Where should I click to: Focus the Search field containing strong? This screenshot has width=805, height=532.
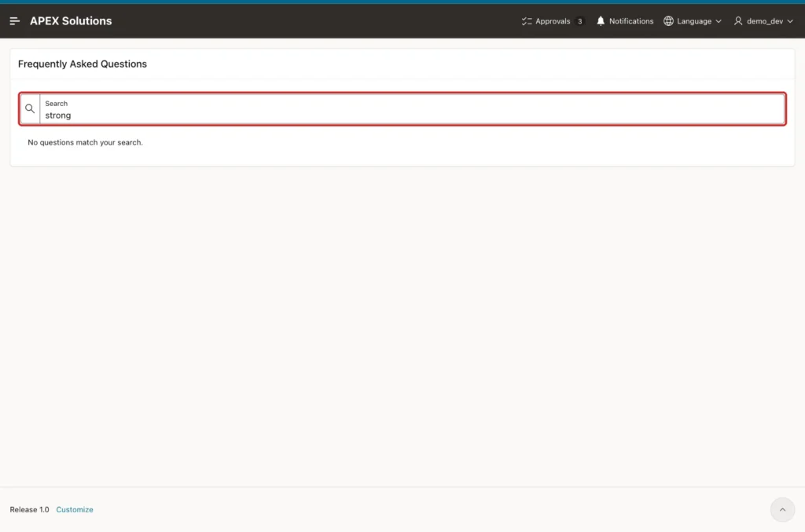click(x=412, y=108)
